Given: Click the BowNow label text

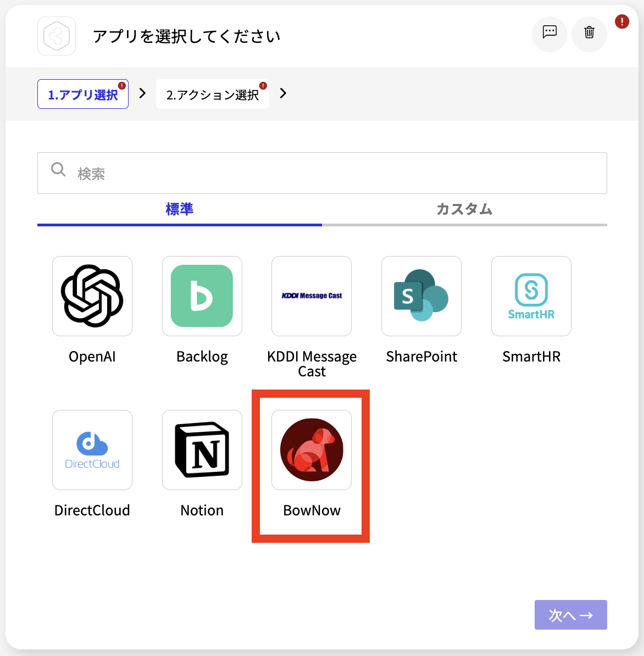Looking at the screenshot, I should 312,510.
